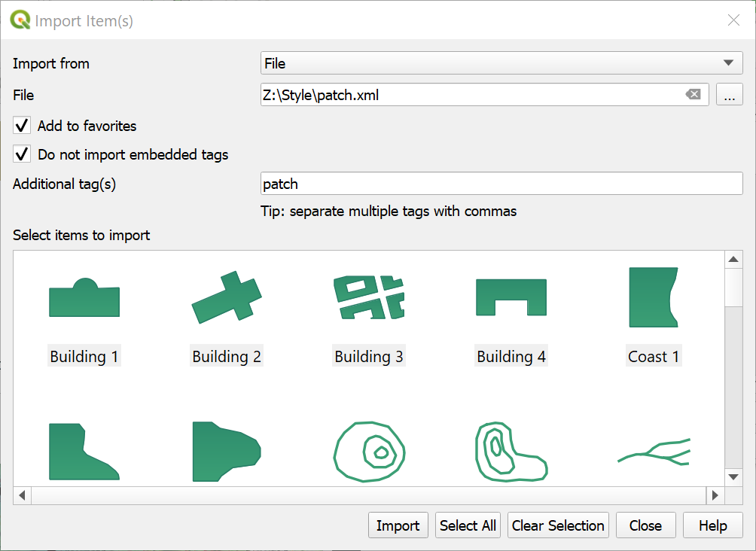Close the Import Item(s) window with X
The height and width of the screenshot is (551, 756).
[x=733, y=20]
